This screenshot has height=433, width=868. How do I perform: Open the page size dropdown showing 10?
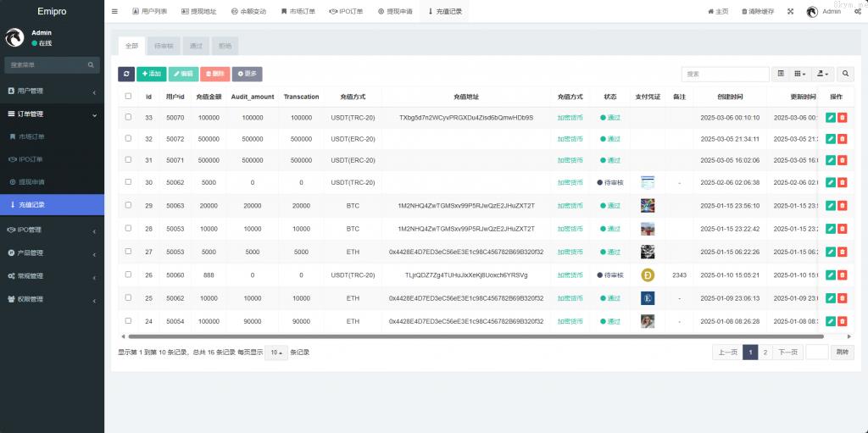(275, 353)
